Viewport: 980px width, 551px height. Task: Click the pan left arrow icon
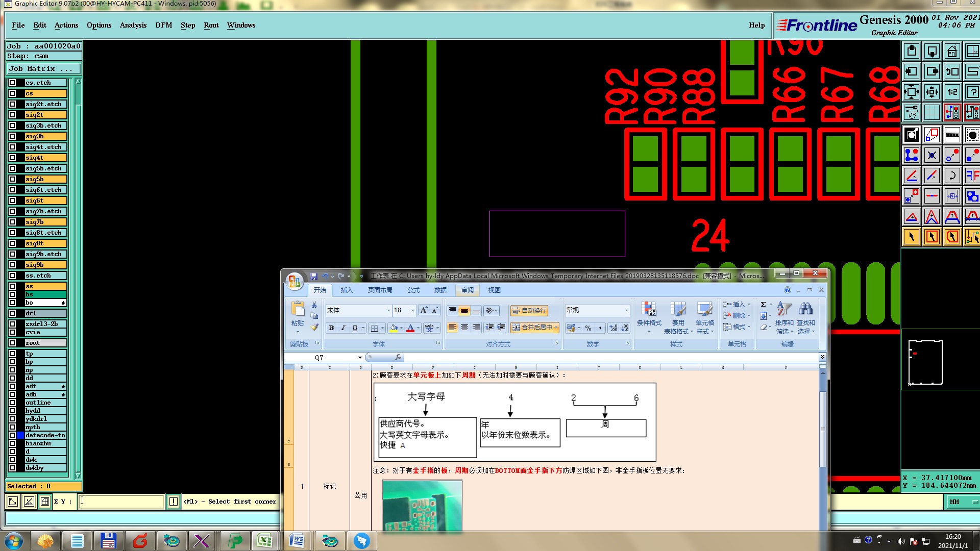tap(912, 72)
